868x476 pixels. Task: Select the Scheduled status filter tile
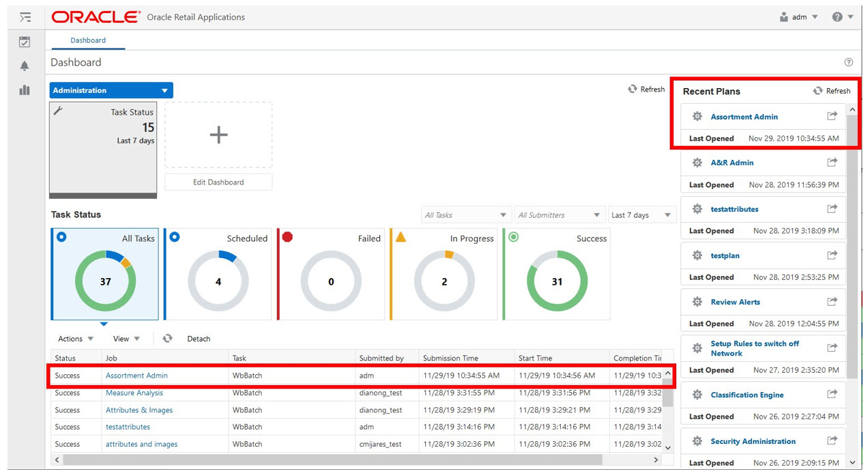(218, 274)
